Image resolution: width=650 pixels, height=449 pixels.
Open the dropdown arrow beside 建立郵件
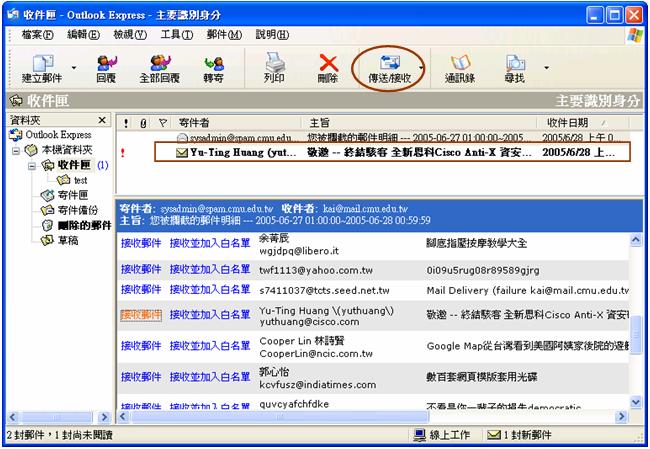(74, 68)
